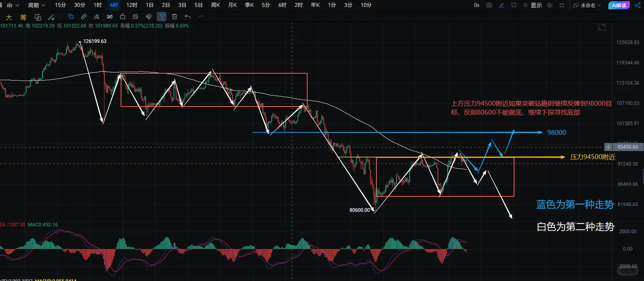
Task: Switch to the 15分 timeframe
Action: 60,5
